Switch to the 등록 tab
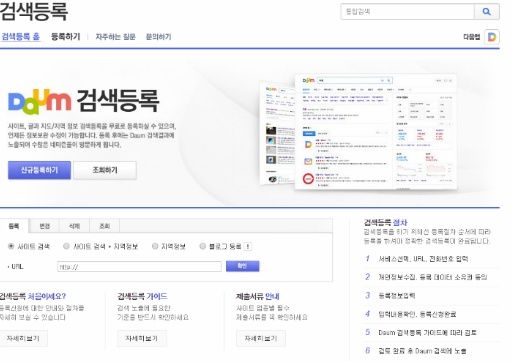Image resolution: width=513 pixels, height=362 pixels. point(14,226)
